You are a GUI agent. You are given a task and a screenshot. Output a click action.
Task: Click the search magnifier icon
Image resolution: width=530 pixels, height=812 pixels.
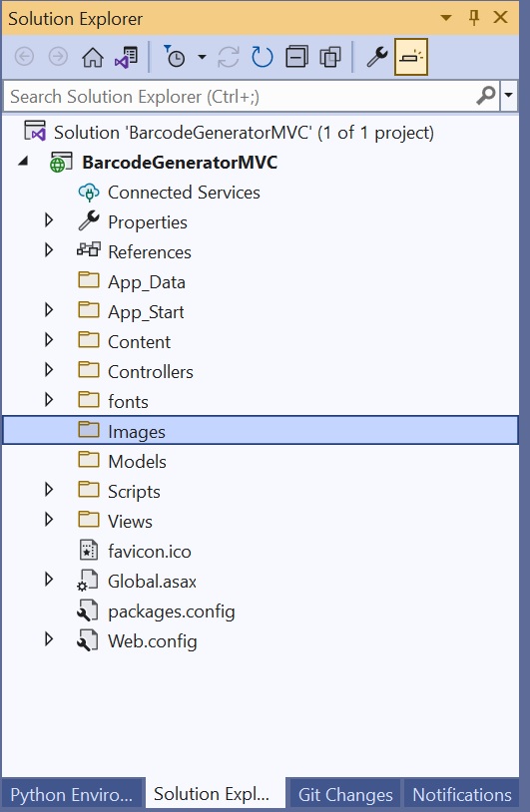click(486, 96)
